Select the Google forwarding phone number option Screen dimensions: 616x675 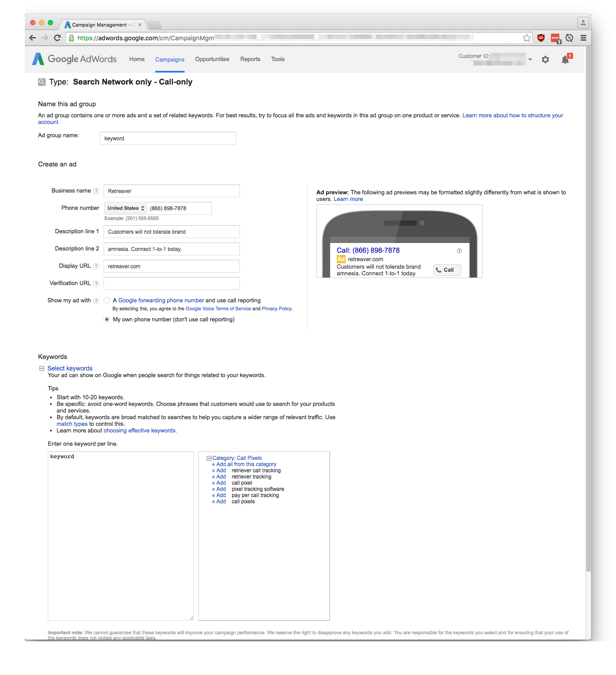point(107,301)
